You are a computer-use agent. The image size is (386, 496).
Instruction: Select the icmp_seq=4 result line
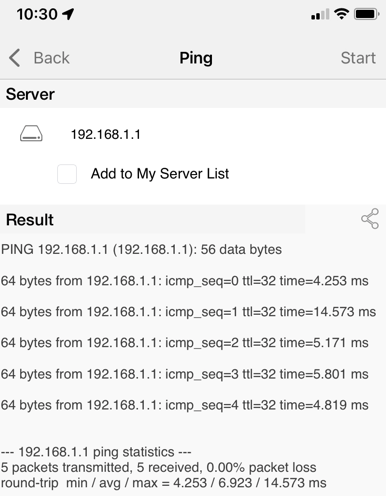185,405
